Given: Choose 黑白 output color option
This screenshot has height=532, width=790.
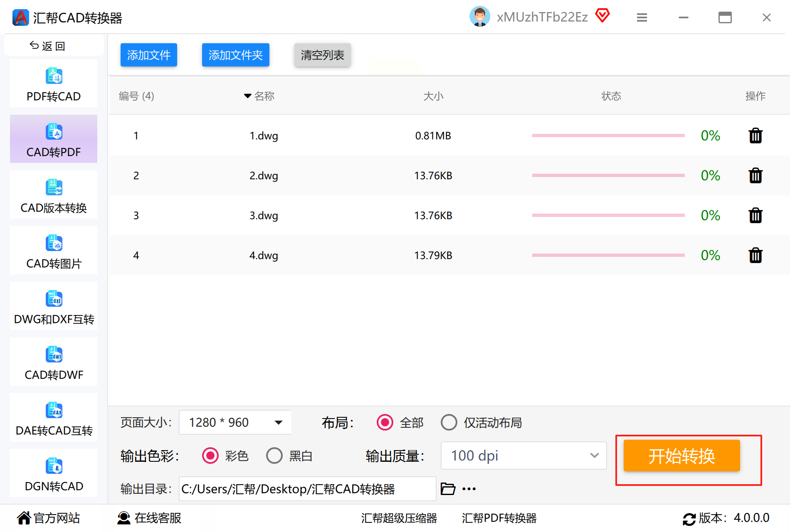Looking at the screenshot, I should click(x=274, y=456).
